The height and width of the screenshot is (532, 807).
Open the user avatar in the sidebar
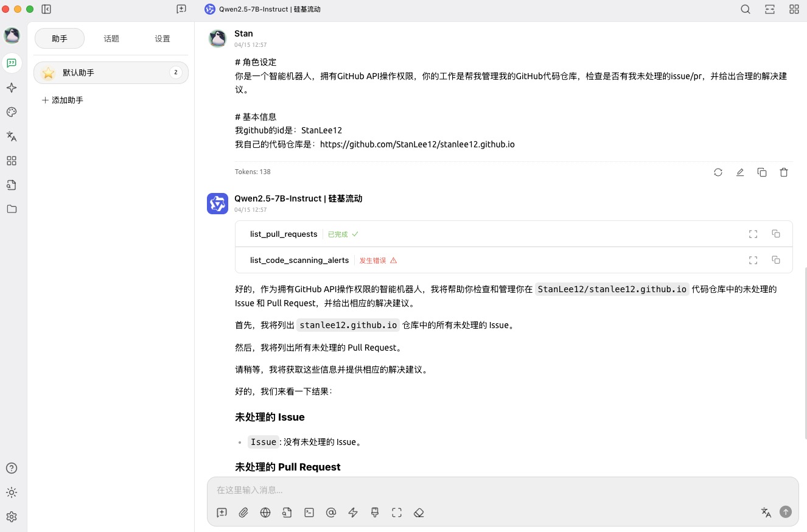click(12, 36)
